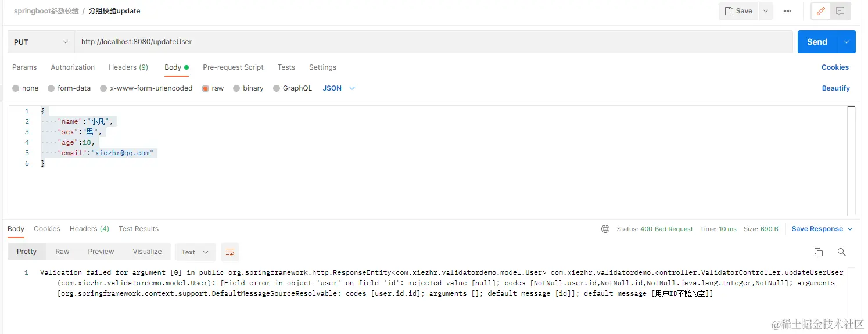Open the comments panel icon

coord(840,11)
